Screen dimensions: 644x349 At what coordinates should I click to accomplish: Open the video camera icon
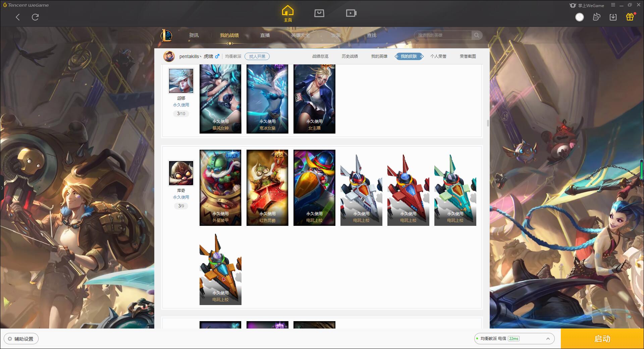click(351, 13)
